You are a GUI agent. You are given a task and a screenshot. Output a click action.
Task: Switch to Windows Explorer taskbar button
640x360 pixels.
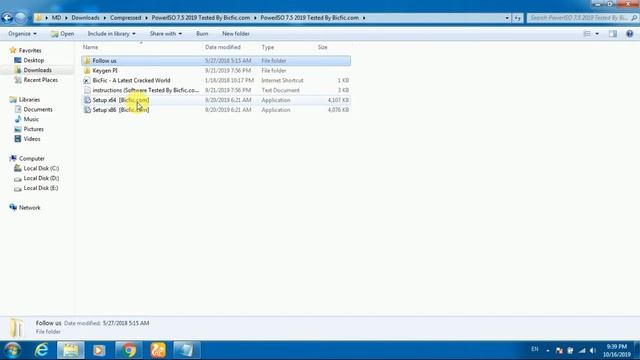(71, 350)
